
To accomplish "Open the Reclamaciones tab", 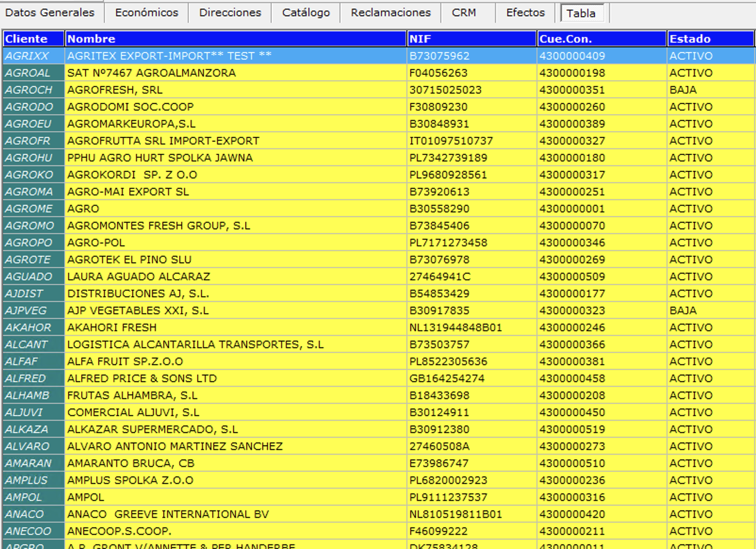I will [391, 13].
